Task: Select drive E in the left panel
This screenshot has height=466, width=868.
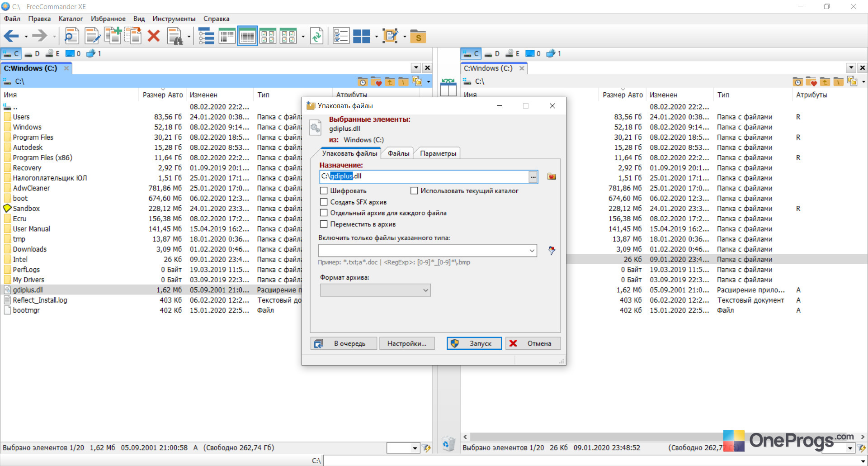Action: [53, 53]
